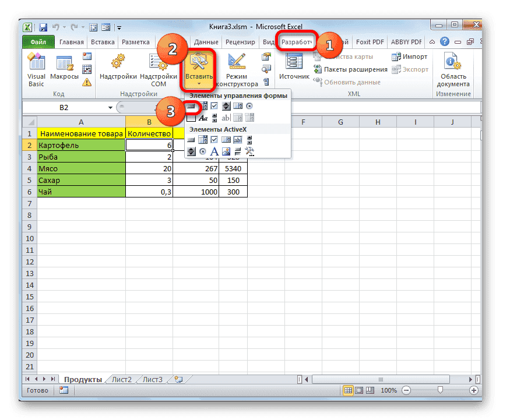The height and width of the screenshot is (420, 510).
Task: Select the checkbox form control
Action: [x=214, y=105]
